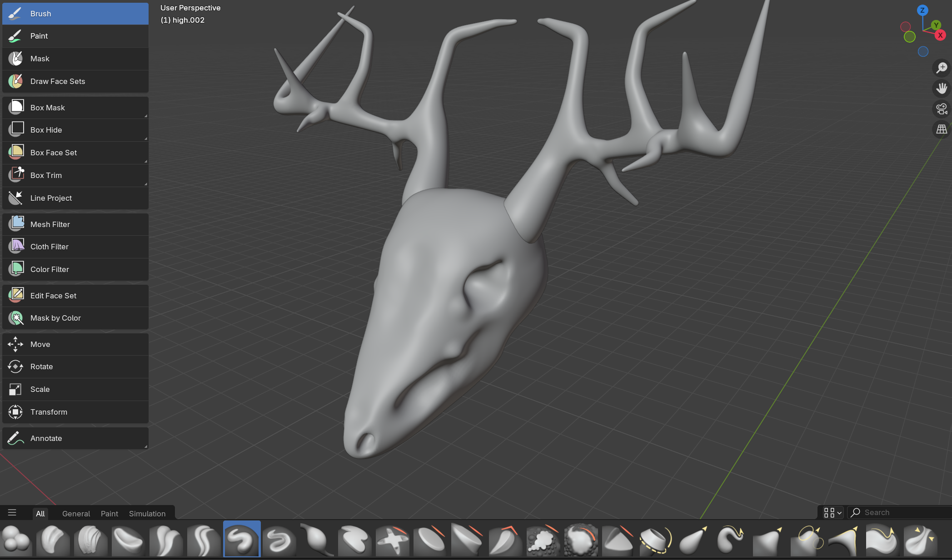Switch to the General brush tab
The height and width of the screenshot is (560, 952).
pos(76,514)
